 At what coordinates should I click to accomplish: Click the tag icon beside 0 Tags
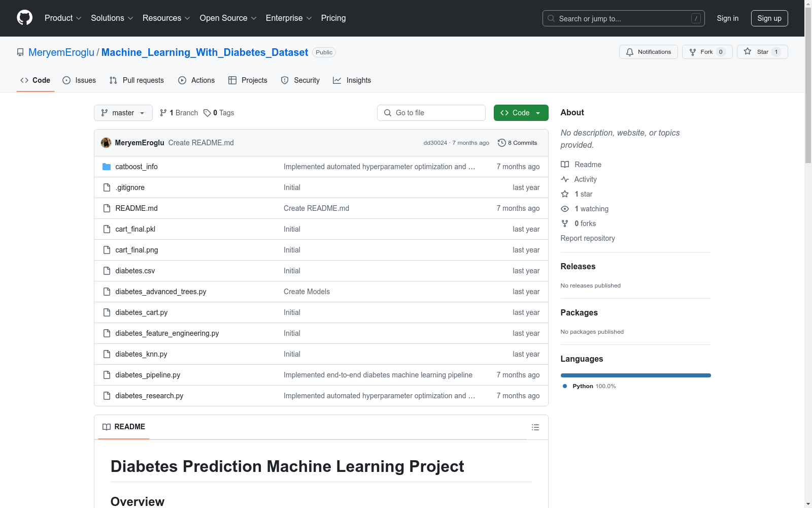coord(207,113)
